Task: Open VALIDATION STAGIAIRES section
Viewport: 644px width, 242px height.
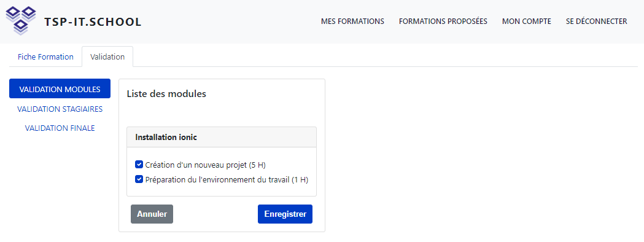Action: point(60,109)
